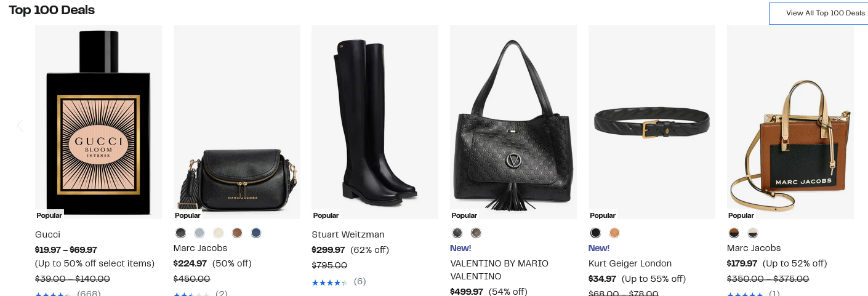This screenshot has width=868, height=296.
Task: Open the Stuart Weitzman product link
Action: click(348, 234)
